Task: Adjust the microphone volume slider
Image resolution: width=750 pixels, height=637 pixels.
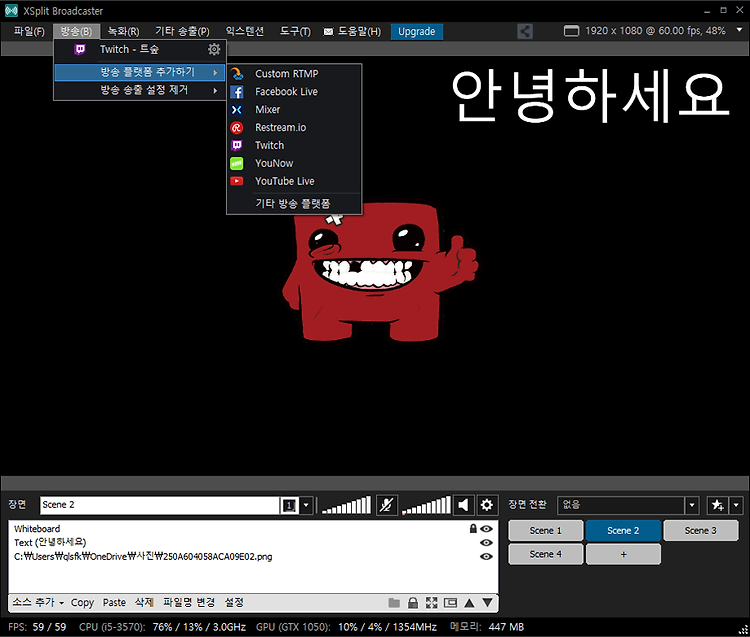Action: pos(346,505)
